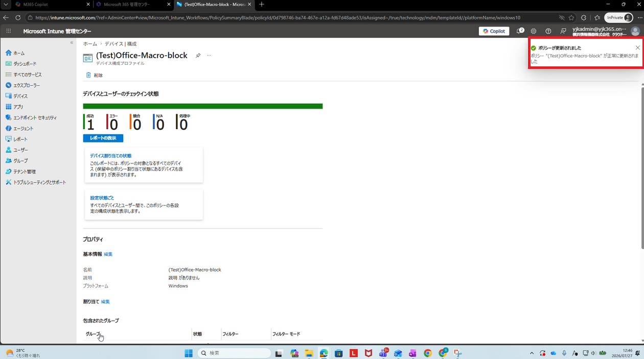Open Tenant administration (テナント管理)
The width and height of the screenshot is (644, 359).
(x=21, y=172)
